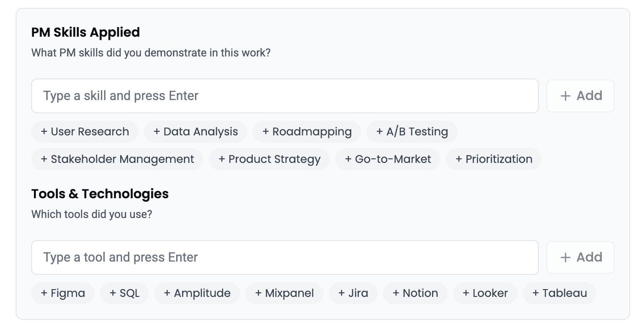
Task: Focus the tool text input field
Action: 285,257
